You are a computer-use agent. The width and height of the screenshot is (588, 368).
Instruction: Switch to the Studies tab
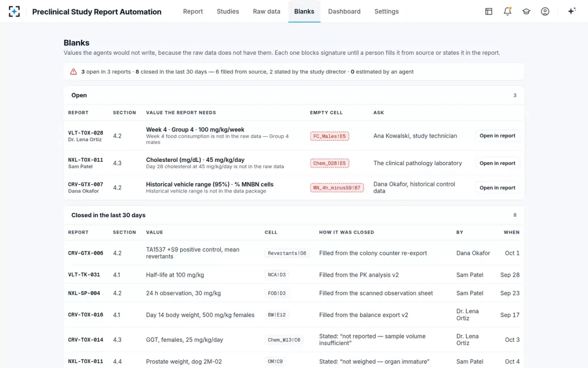[x=228, y=11]
